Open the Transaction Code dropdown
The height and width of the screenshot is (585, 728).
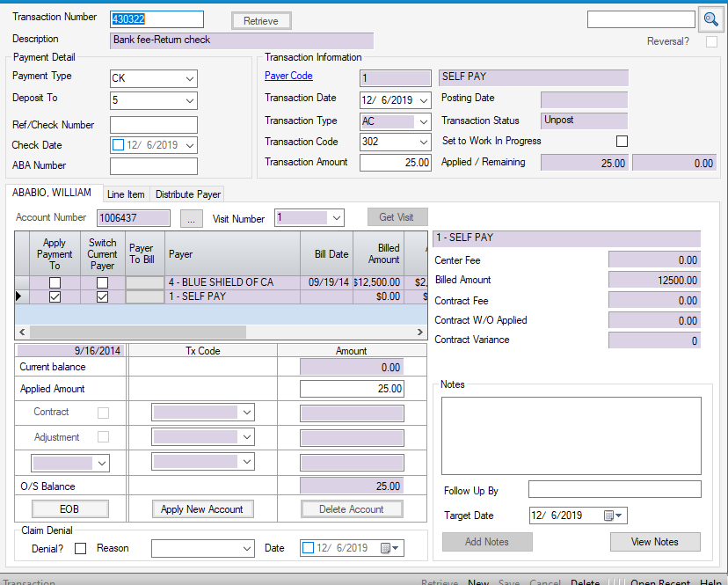[424, 142]
